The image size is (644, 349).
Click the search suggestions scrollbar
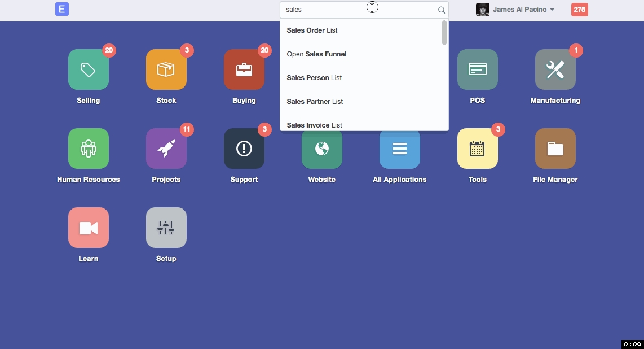click(x=444, y=33)
